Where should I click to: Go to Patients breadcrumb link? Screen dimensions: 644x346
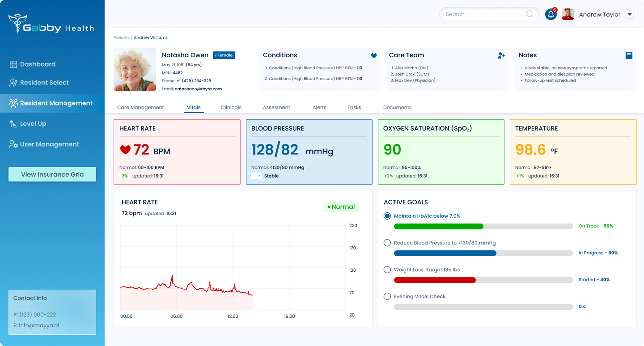[122, 37]
